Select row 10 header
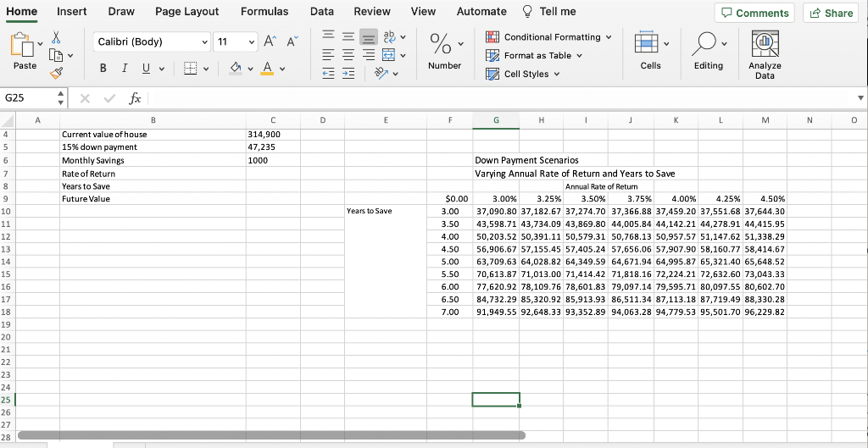 pos(7,211)
